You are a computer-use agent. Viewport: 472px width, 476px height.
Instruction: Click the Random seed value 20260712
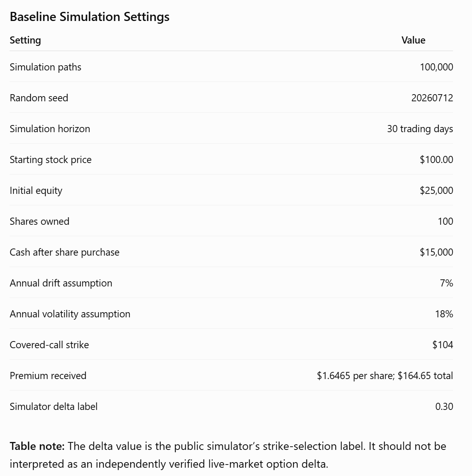tap(432, 98)
